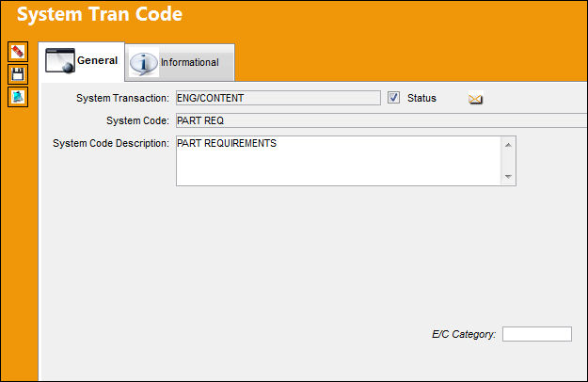588x382 pixels.
Task: Click the E/C Category input field
Action: coord(537,334)
